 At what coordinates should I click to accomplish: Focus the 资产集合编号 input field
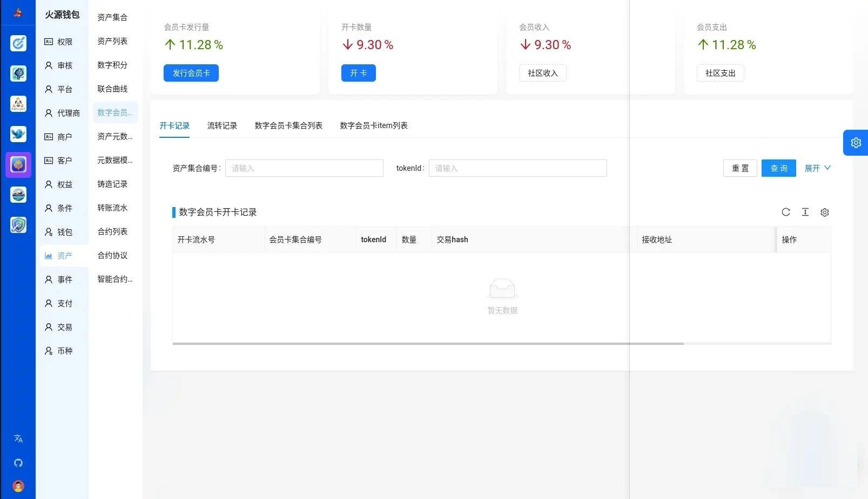coord(304,168)
